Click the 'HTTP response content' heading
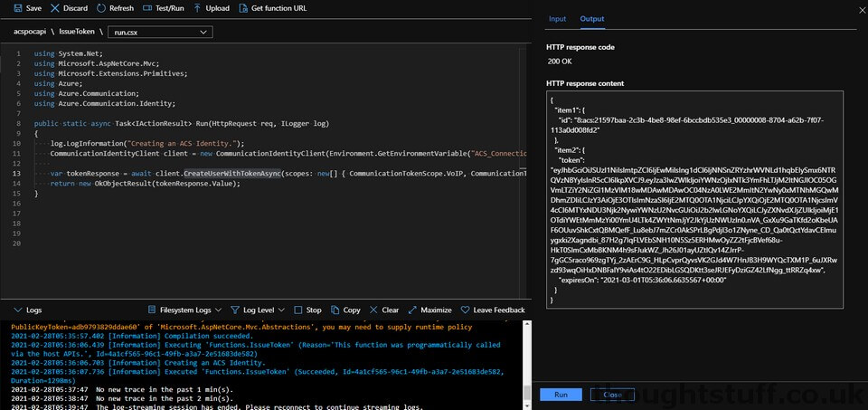 coord(585,83)
